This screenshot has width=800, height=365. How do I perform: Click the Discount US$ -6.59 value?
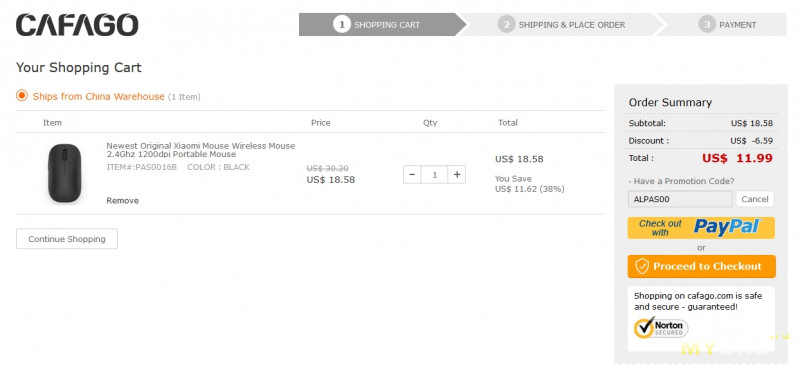tap(752, 141)
